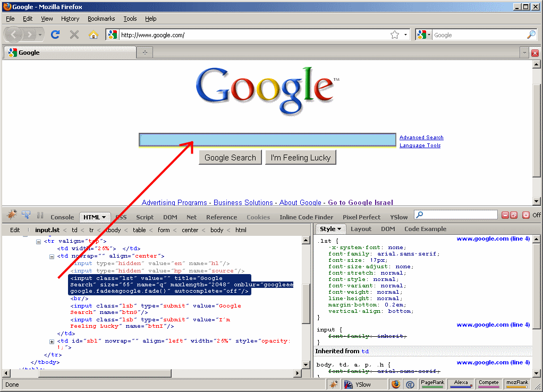Screen dimensions: 543x392
Task: Collapse the tr valign top node
Action: click(x=38, y=241)
